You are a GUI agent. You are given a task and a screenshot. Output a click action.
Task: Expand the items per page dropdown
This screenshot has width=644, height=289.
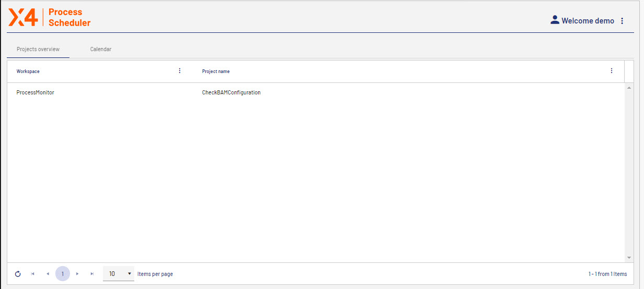pos(119,274)
